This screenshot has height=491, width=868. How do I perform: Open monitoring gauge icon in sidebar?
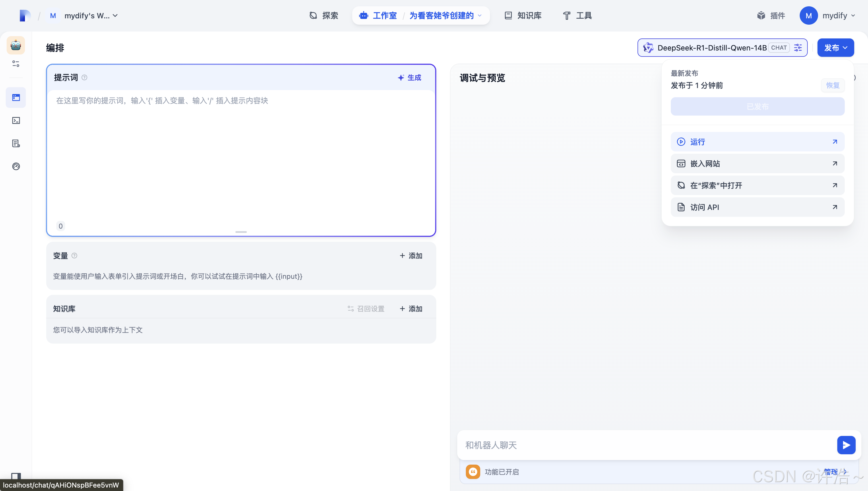pyautogui.click(x=16, y=166)
